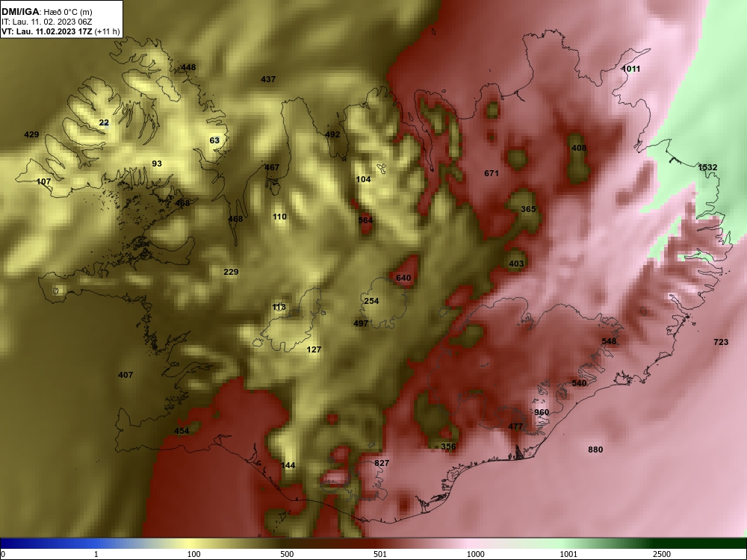Screen dimensions: 747x560
Task: Click the map value 229
Action: click(231, 273)
